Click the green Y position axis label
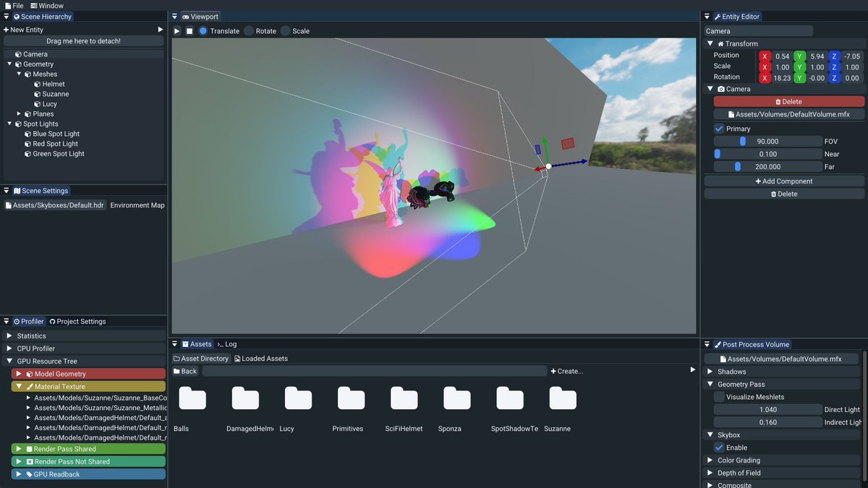Image resolution: width=868 pixels, height=488 pixels. [x=799, y=56]
